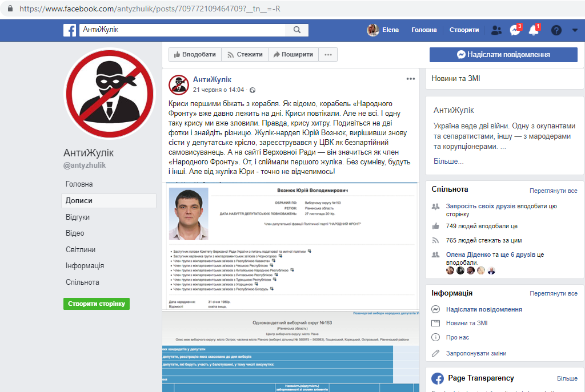Open the Messenger icon with 3 notifications
Viewport: 585px width, 392px height.
(x=515, y=30)
